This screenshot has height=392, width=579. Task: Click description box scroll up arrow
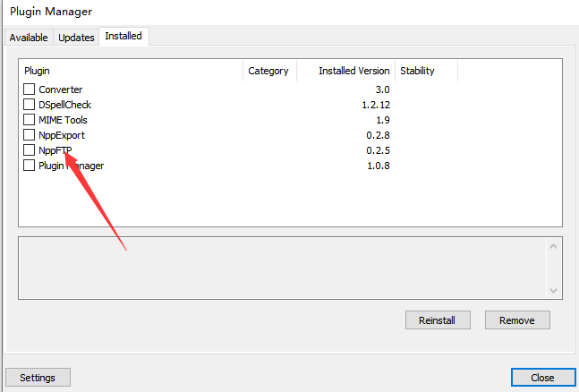pyautogui.click(x=553, y=246)
